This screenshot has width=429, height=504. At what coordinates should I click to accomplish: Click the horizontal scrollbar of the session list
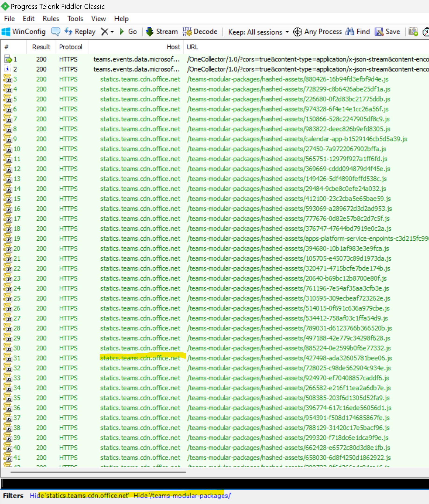coord(98,472)
